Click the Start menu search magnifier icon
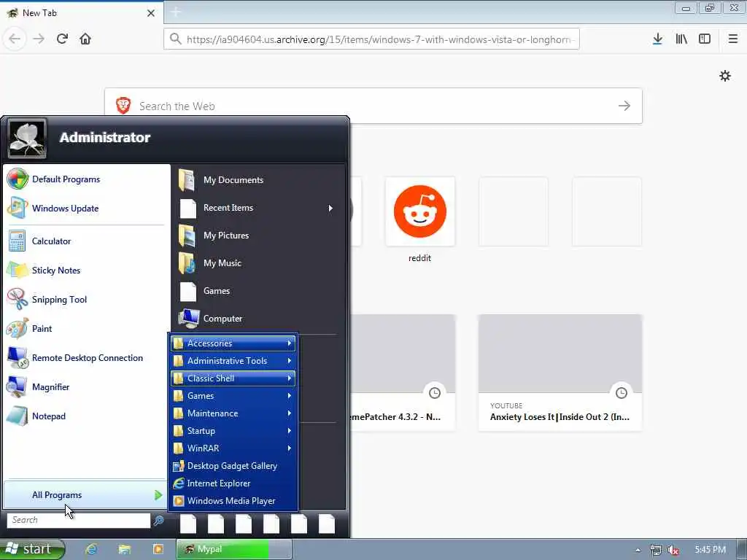Image resolution: width=747 pixels, height=560 pixels. pos(158,521)
